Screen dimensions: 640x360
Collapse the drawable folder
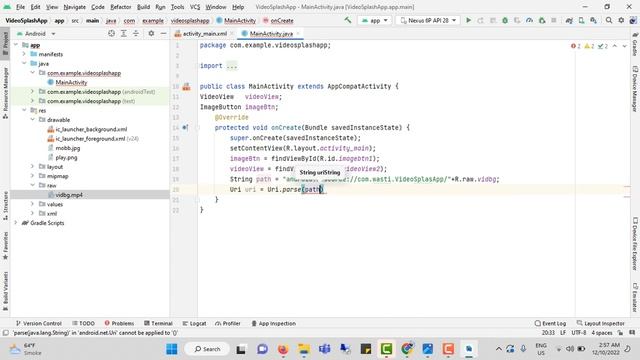coord(33,120)
